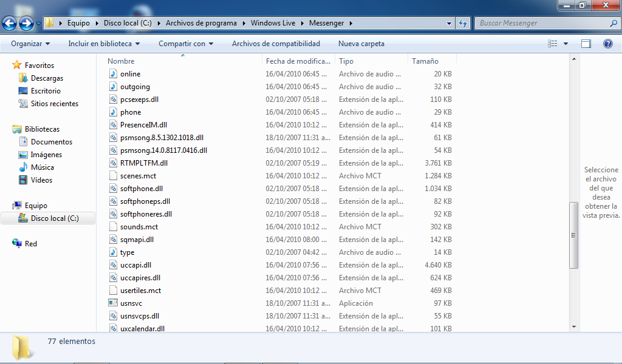
Task: Go back with the blue Back arrow
Action: click(x=10, y=24)
